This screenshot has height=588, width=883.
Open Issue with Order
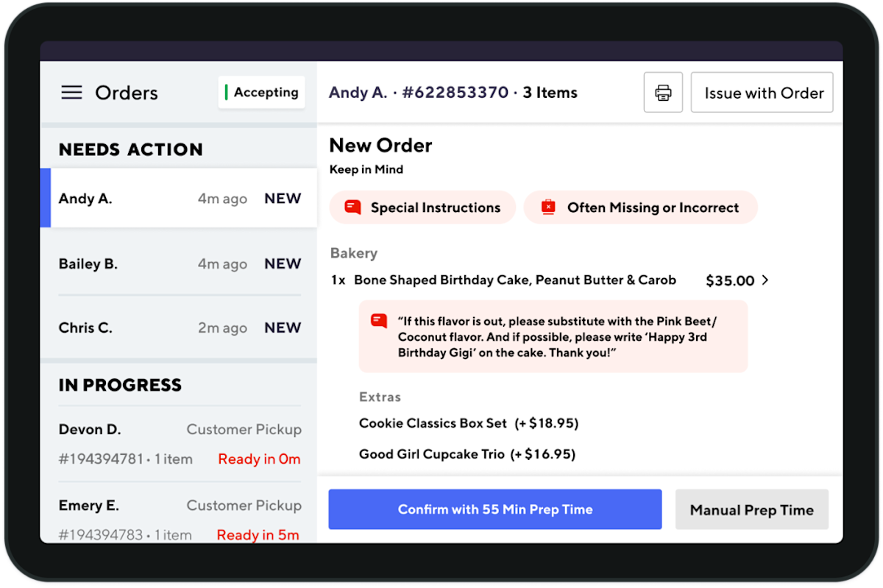[762, 93]
